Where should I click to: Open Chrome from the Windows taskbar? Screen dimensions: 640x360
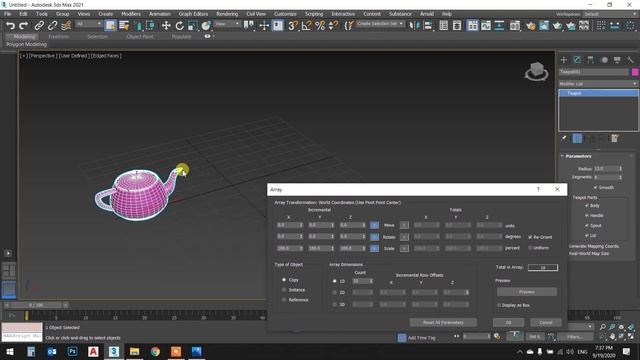(x=155, y=351)
